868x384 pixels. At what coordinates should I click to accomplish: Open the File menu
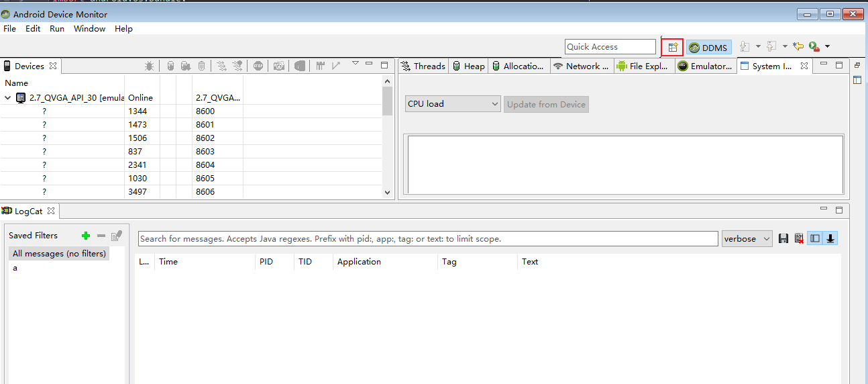point(9,29)
